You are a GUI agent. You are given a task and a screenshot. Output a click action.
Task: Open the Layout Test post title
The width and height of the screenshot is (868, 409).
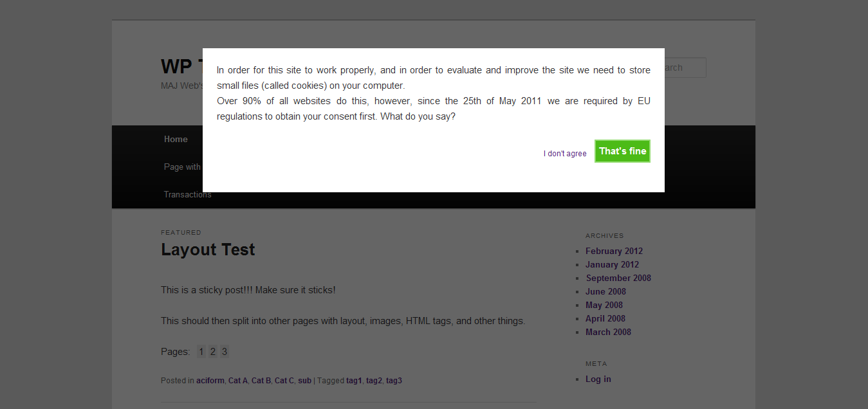click(x=208, y=250)
